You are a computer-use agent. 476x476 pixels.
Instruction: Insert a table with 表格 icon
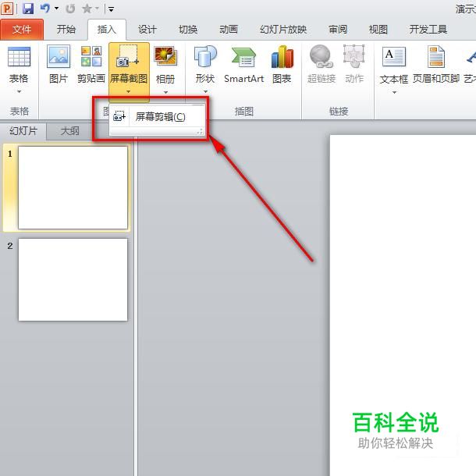click(19, 57)
